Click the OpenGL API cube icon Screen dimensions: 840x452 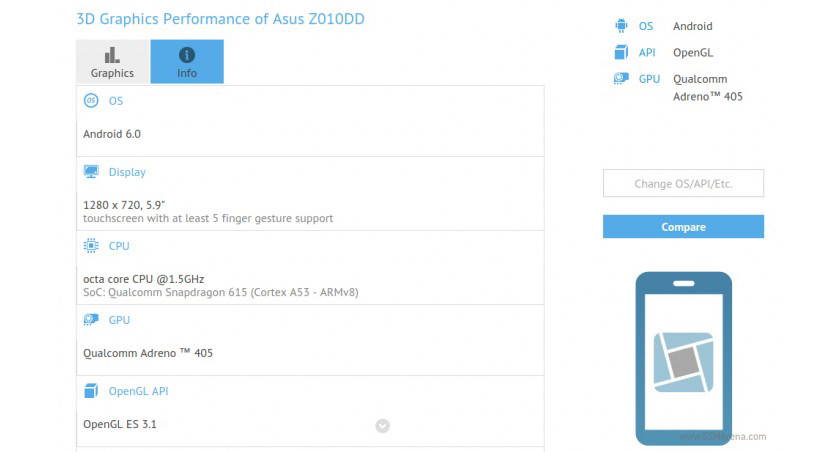pyautogui.click(x=91, y=391)
